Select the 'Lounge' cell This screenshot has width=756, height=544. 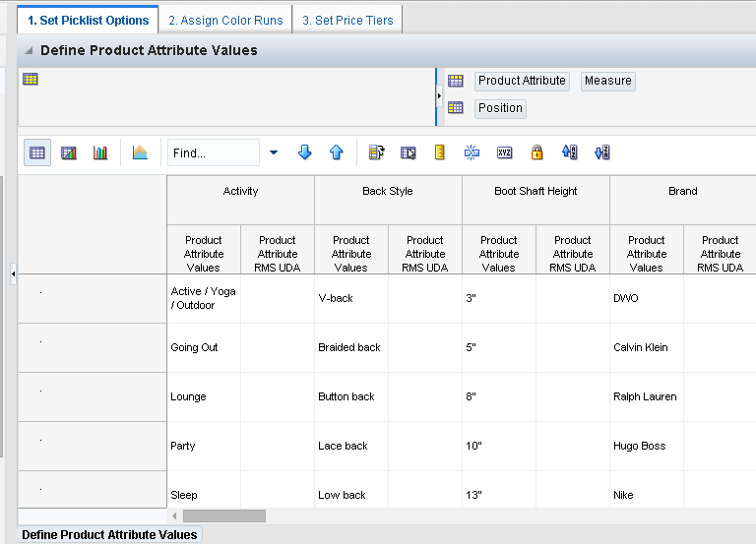click(x=204, y=396)
